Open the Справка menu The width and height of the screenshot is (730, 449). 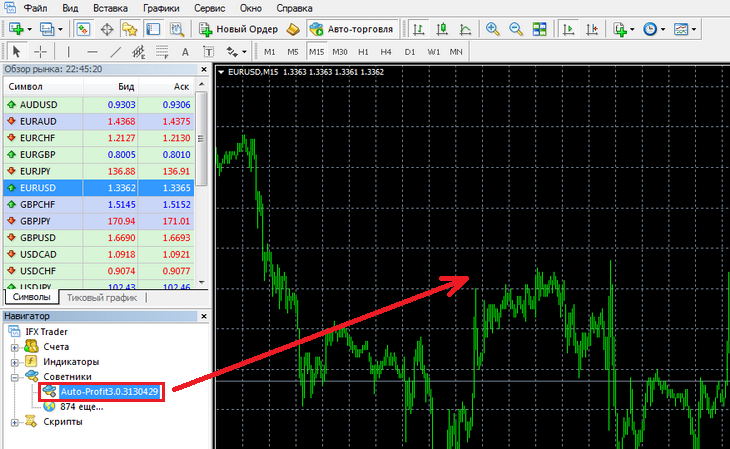click(x=294, y=8)
